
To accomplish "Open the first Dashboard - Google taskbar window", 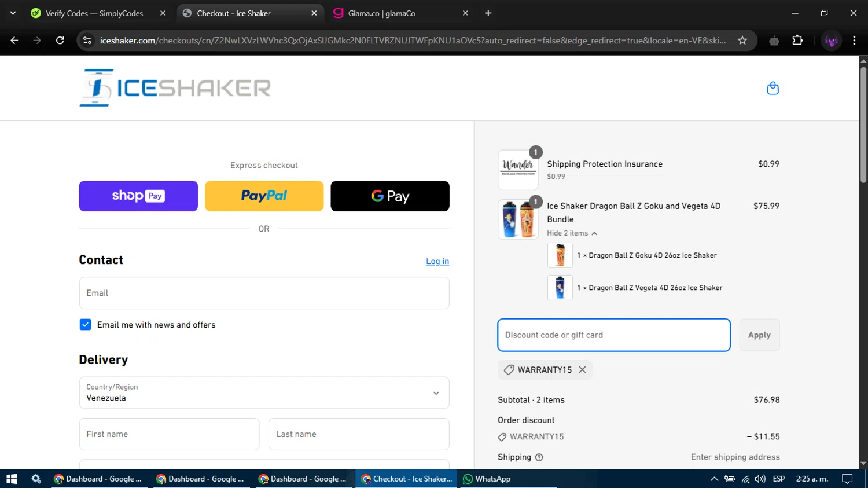I will (98, 479).
